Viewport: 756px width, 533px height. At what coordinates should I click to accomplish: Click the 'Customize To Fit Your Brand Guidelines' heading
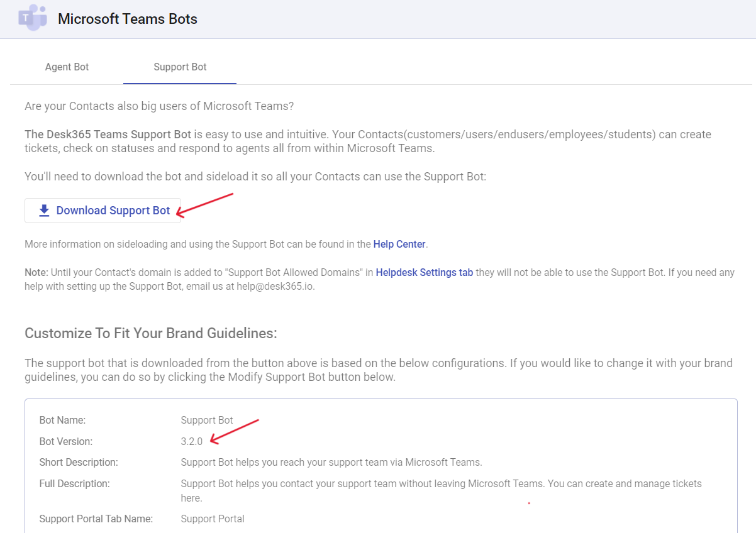[151, 333]
